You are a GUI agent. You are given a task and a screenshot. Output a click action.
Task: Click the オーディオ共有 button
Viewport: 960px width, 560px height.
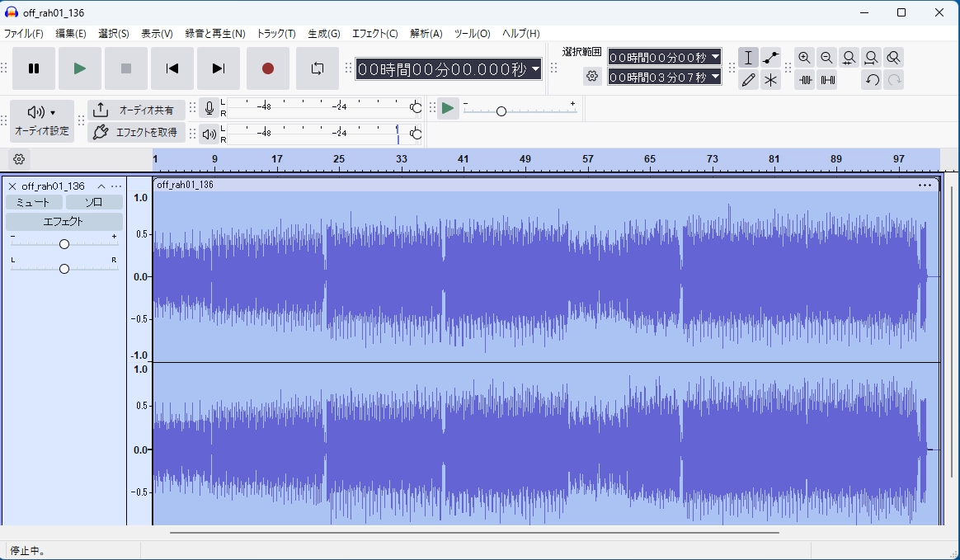click(x=136, y=110)
